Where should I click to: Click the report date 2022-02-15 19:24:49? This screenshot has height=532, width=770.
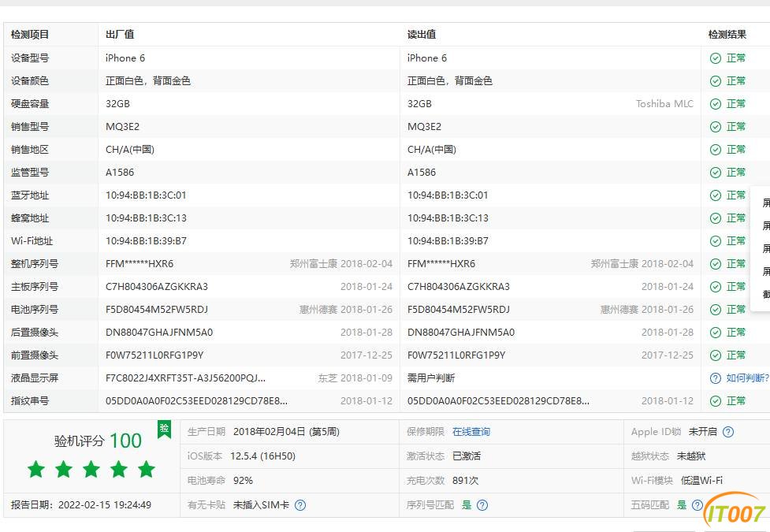[105, 505]
